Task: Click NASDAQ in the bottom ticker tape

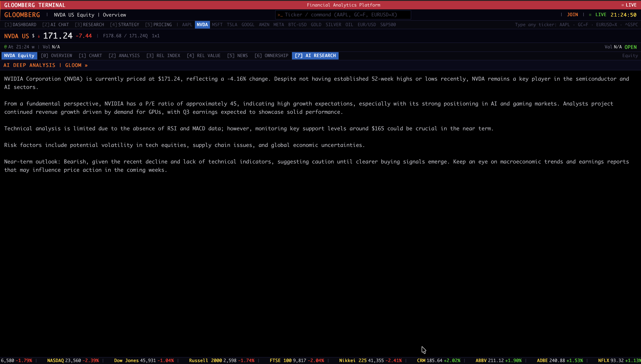Action: 56,361
